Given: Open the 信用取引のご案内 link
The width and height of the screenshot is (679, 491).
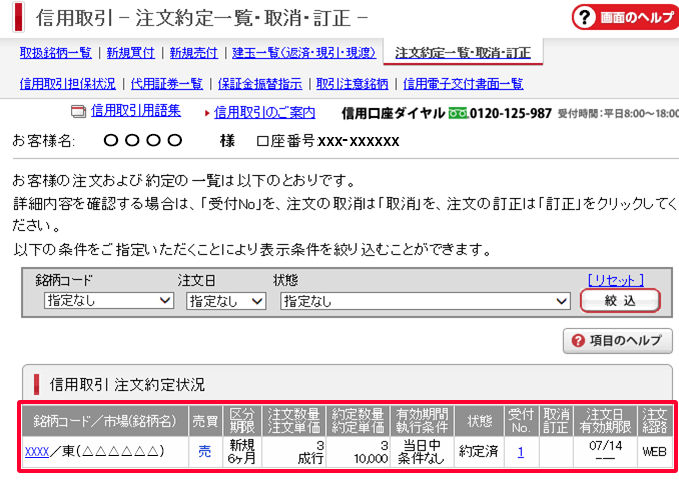Looking at the screenshot, I should [264, 113].
